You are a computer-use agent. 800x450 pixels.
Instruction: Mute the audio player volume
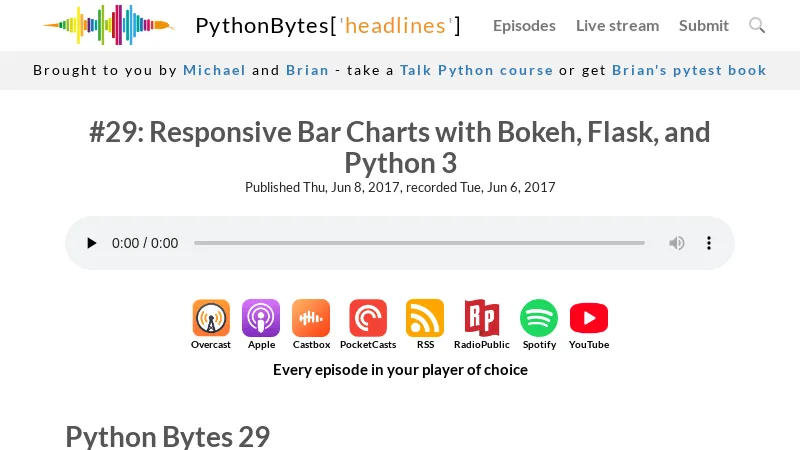coord(677,243)
